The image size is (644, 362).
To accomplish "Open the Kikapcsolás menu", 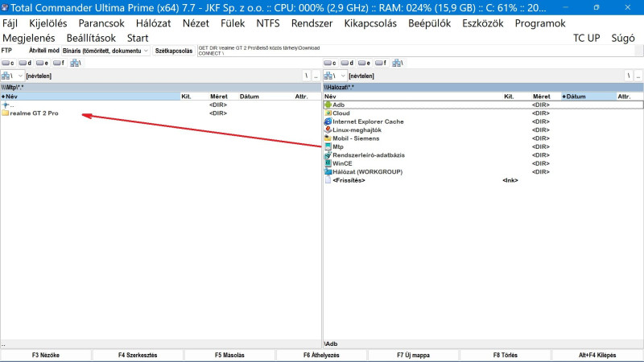I will coord(370,23).
